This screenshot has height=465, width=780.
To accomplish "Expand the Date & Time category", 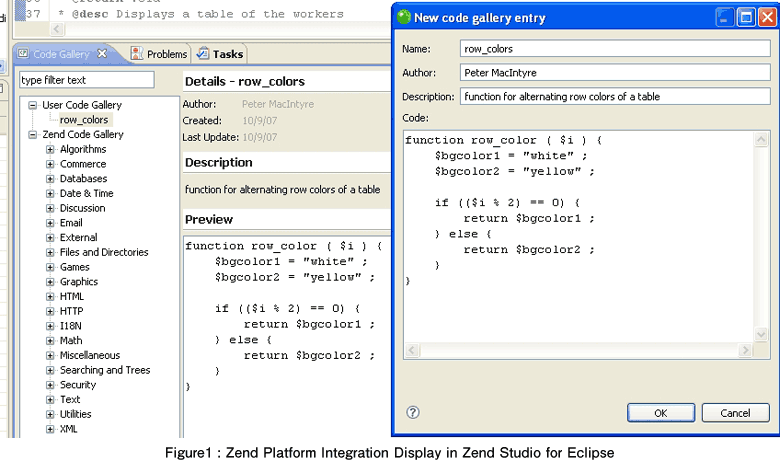I will (x=50, y=193).
